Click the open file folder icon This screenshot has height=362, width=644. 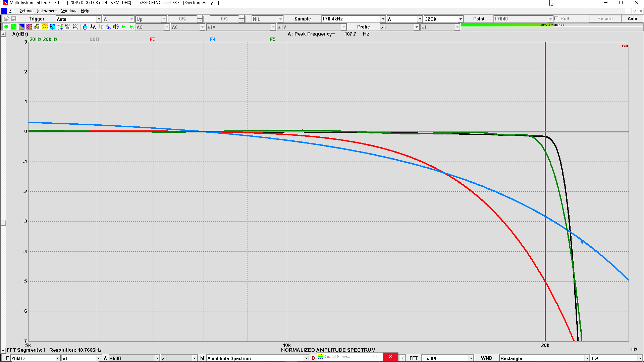[6, 19]
